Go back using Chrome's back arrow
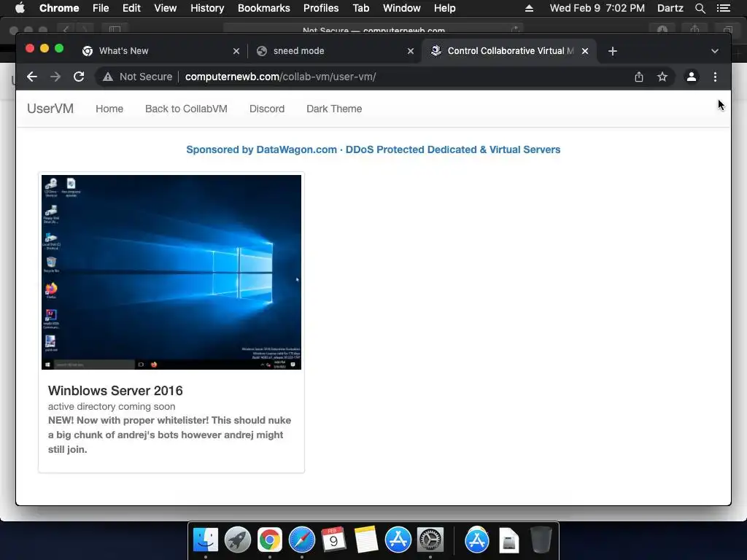 pyautogui.click(x=32, y=77)
